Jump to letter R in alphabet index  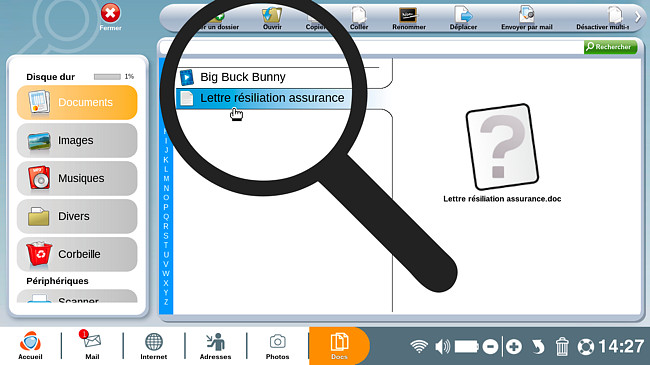pyautogui.click(x=166, y=226)
